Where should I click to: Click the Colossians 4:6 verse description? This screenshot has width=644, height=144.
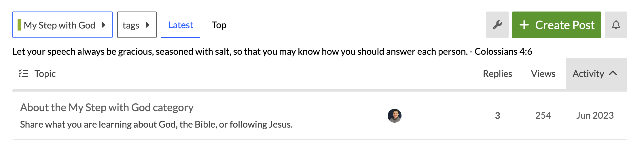pyautogui.click(x=272, y=52)
